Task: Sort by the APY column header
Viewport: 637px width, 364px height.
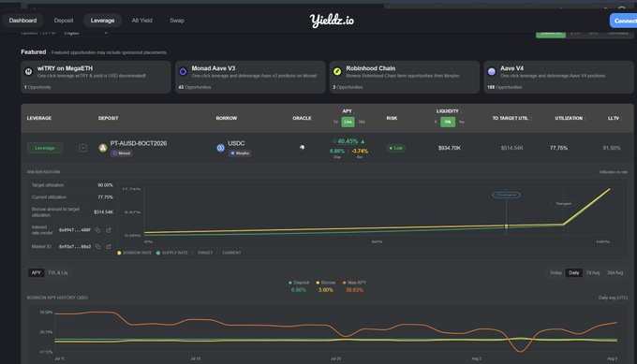Action: click(x=348, y=110)
